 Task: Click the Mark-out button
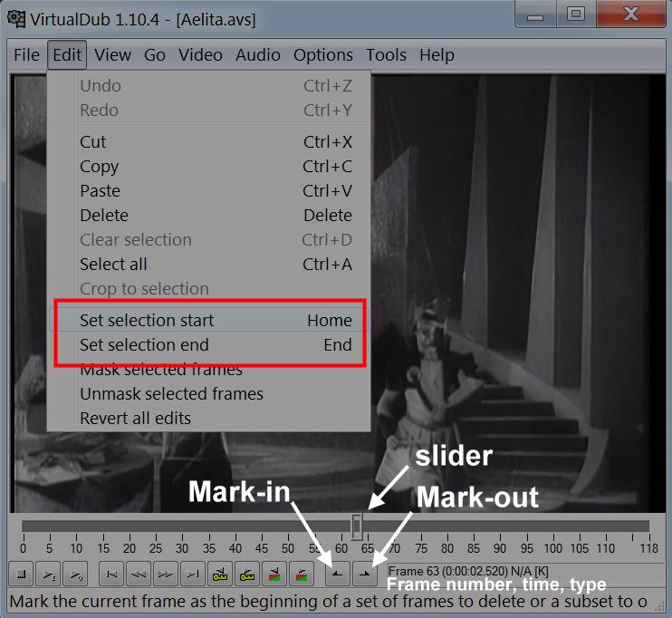[x=365, y=574]
